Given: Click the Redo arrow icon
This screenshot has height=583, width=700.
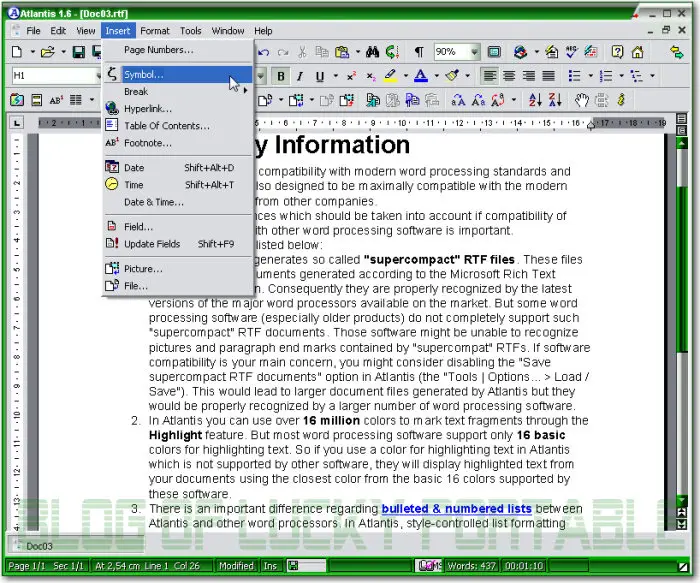Looking at the screenshot, I should 283,52.
